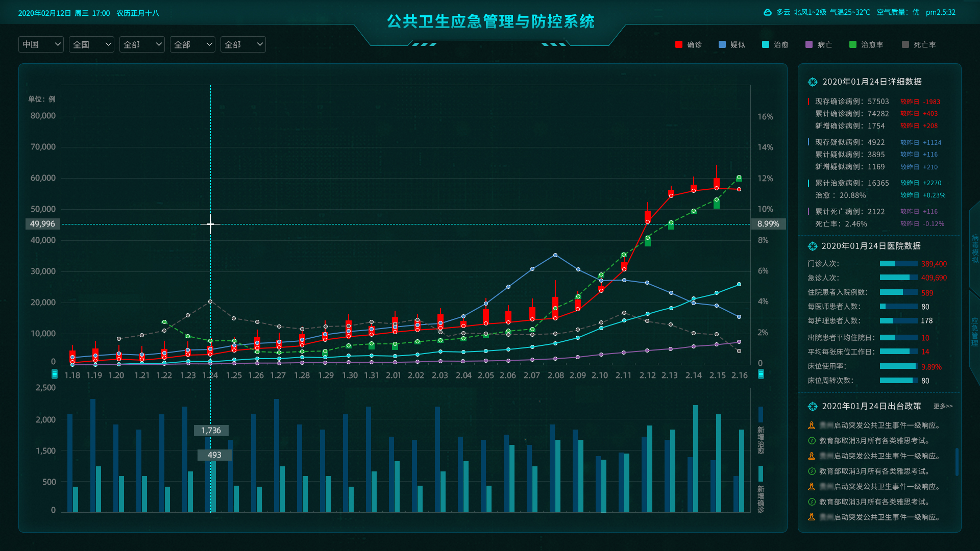Click the 389,400 outpatient value
Screen dimensions: 980x551
point(934,264)
